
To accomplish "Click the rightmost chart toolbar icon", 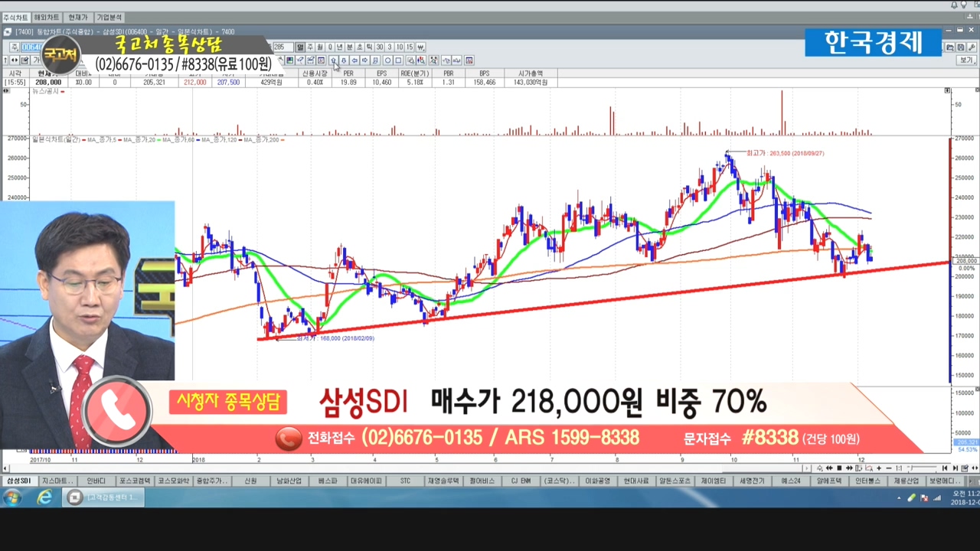I will click(469, 60).
